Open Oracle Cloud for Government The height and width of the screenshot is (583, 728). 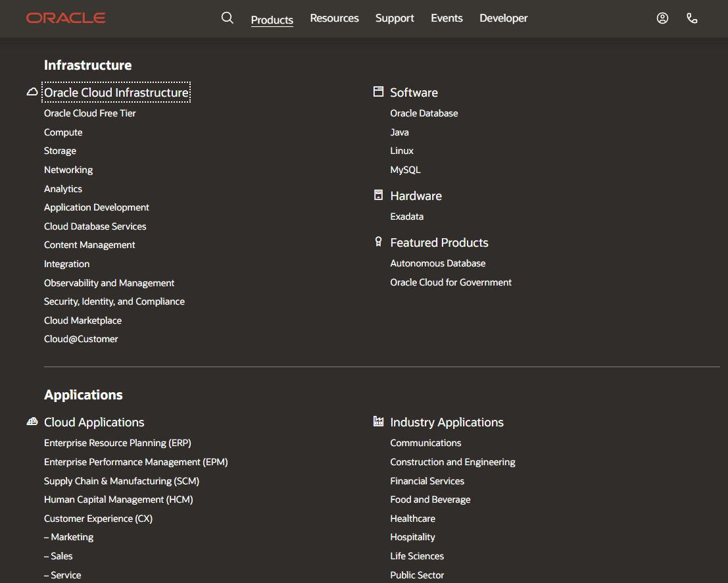(451, 282)
